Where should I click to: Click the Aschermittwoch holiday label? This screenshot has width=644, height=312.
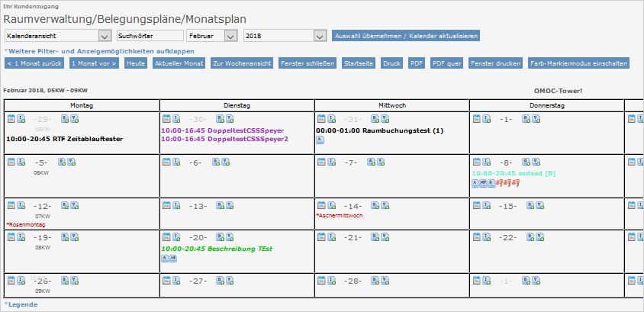point(340,215)
